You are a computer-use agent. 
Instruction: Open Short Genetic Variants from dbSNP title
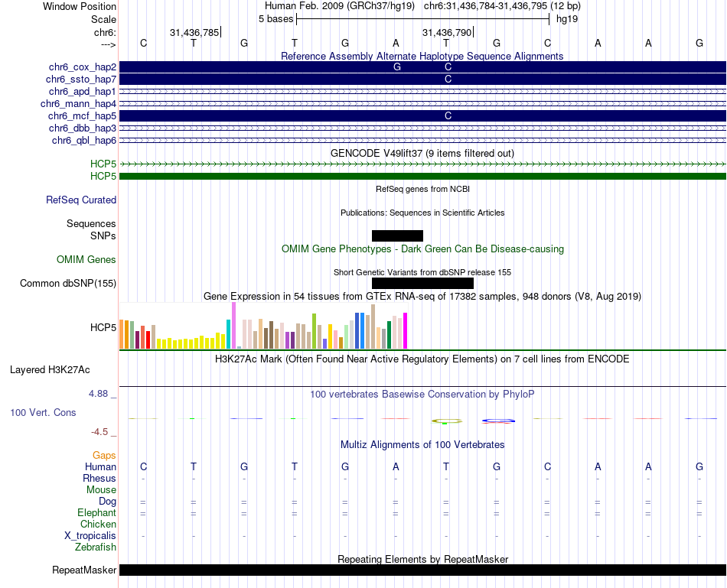(422, 272)
